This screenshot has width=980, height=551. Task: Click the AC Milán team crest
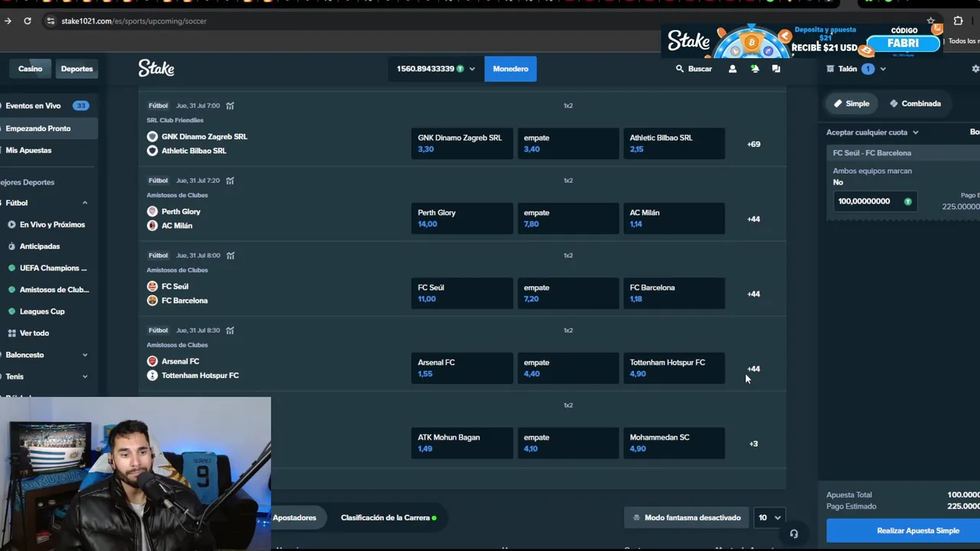152,226
